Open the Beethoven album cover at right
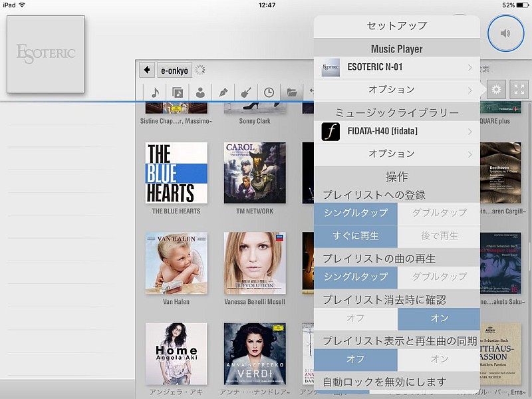532x399 pixels. pyautogui.click(x=501, y=173)
